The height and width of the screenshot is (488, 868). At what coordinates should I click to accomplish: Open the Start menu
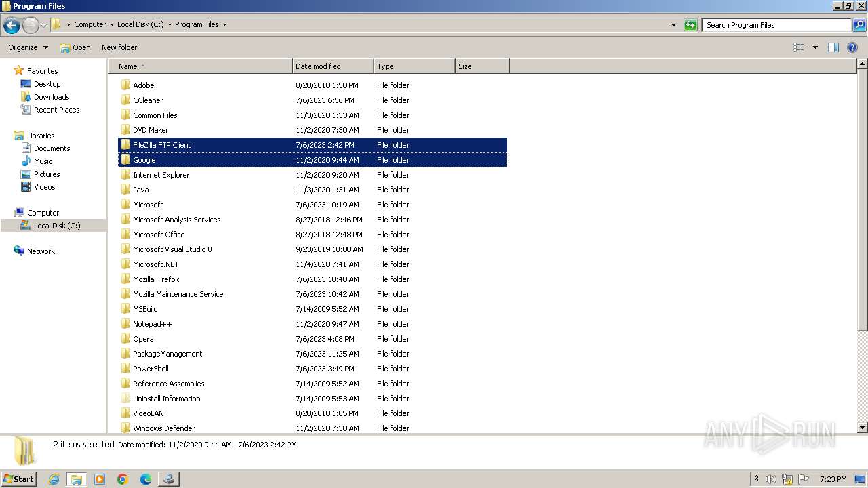pyautogui.click(x=18, y=479)
